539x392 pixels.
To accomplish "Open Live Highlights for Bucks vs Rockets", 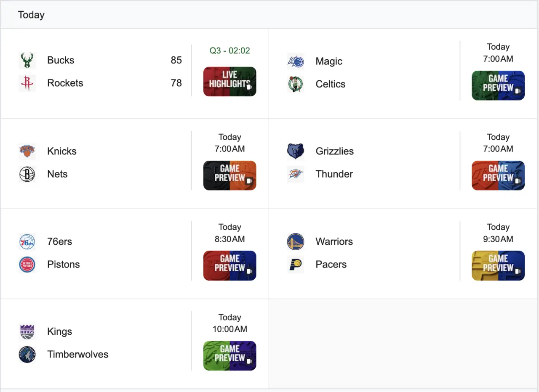I will [229, 82].
